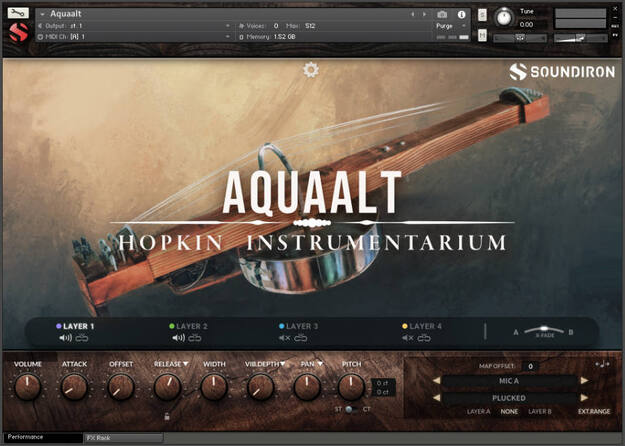625x446 pixels.
Task: Show the instrument info icon
Action: coord(461,14)
